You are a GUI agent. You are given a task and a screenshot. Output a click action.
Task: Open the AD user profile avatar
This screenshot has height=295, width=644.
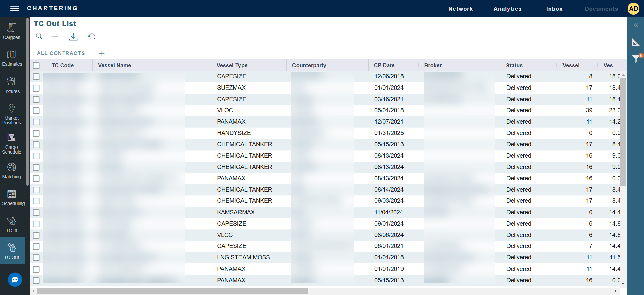(633, 9)
